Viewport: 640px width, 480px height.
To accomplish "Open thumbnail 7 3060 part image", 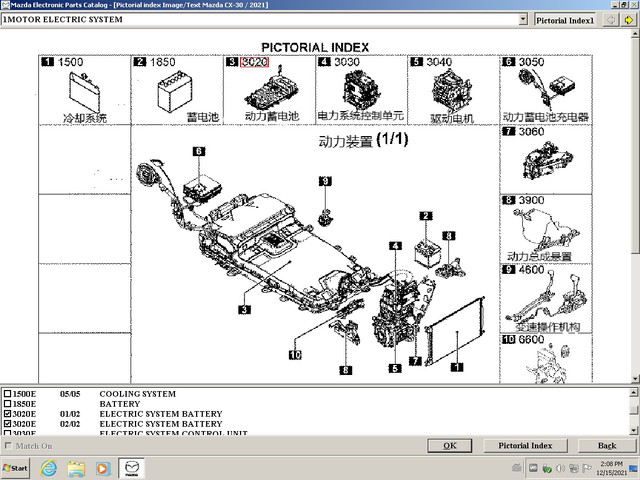I will tap(546, 160).
